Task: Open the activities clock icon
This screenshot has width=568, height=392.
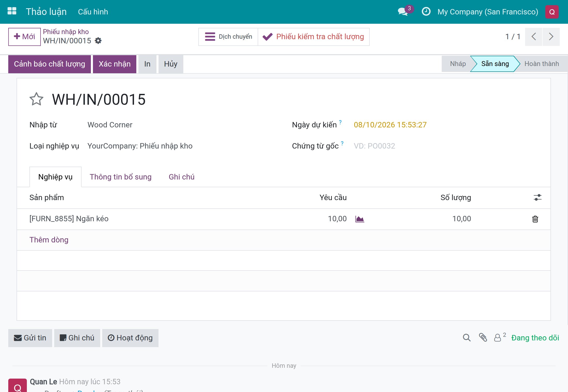Action: (x=426, y=12)
